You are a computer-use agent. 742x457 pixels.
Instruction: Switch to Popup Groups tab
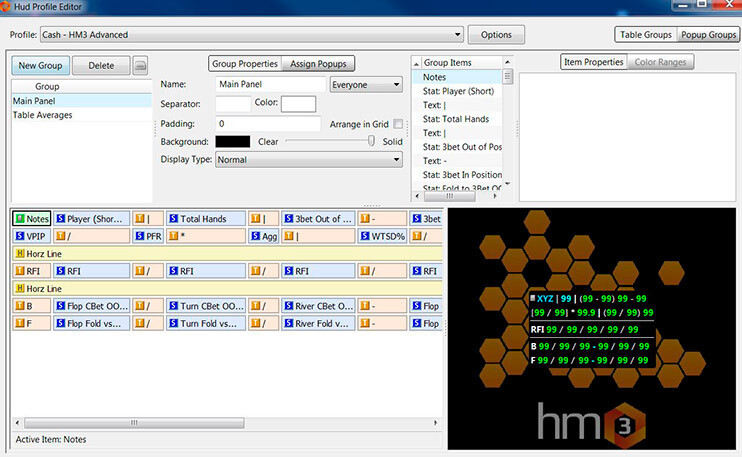pyautogui.click(x=708, y=35)
